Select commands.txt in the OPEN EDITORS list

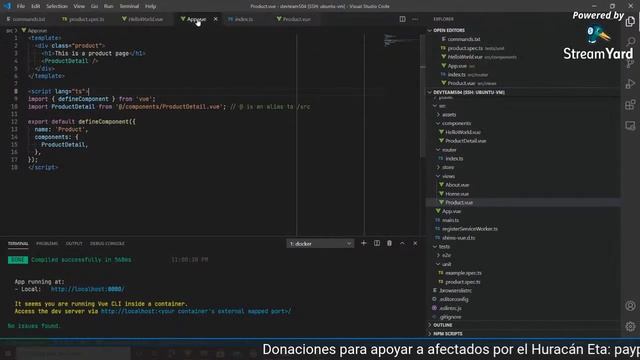coord(464,39)
